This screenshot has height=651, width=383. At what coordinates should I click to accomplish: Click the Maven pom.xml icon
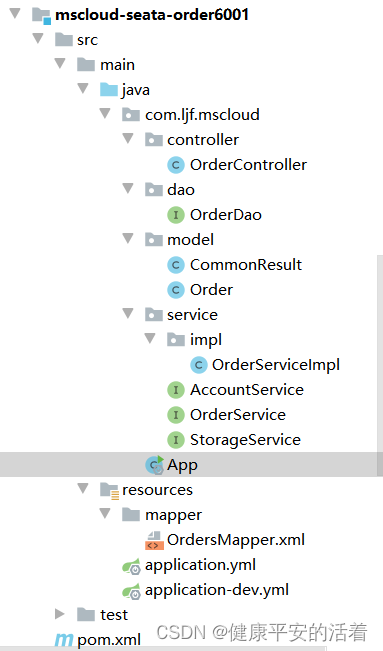click(x=64, y=640)
